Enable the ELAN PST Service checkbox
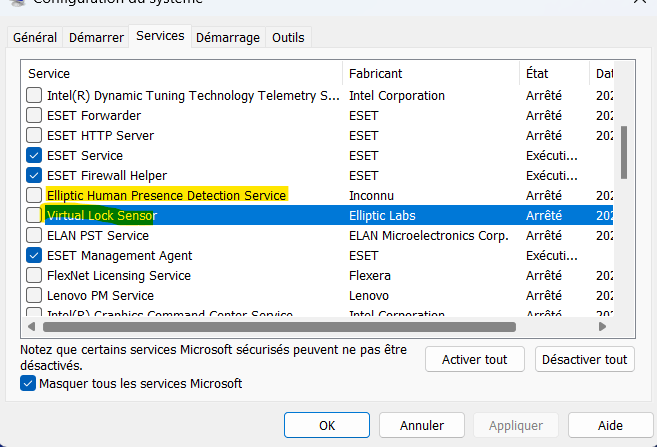657x447 pixels. (34, 235)
